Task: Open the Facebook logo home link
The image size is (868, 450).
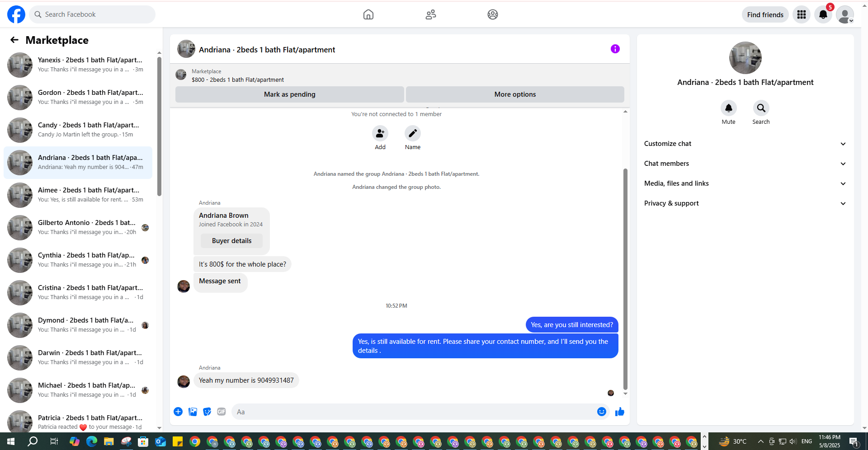Action: [x=16, y=14]
